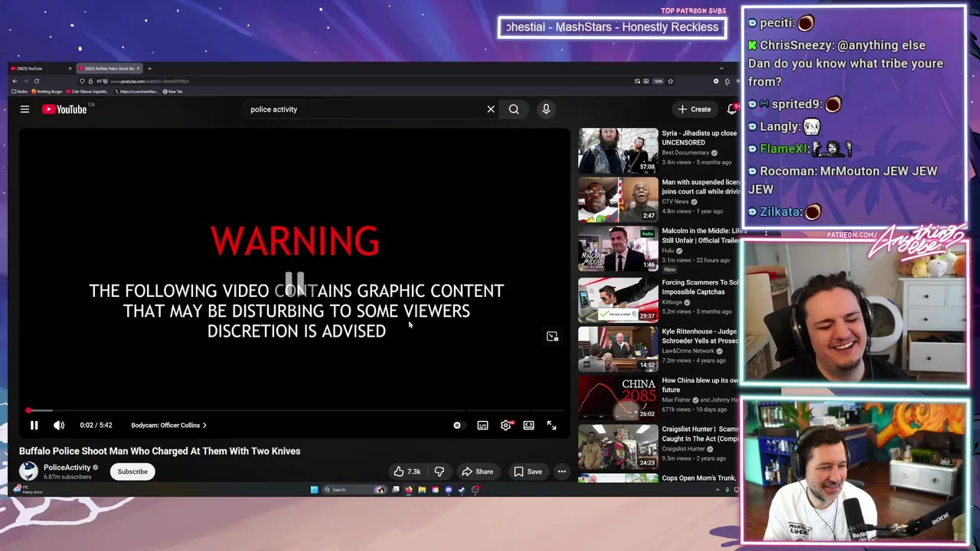
Task: Clear the 'police activity' search text
Action: (x=491, y=109)
